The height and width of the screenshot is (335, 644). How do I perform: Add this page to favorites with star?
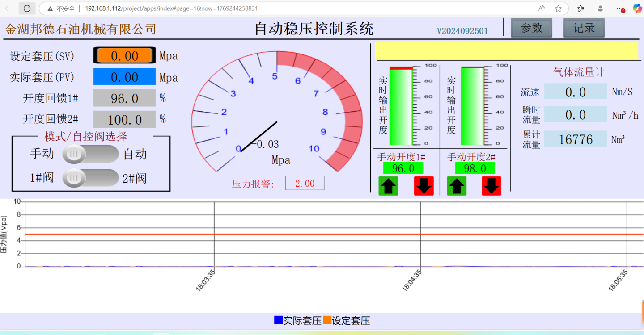tap(558, 8)
